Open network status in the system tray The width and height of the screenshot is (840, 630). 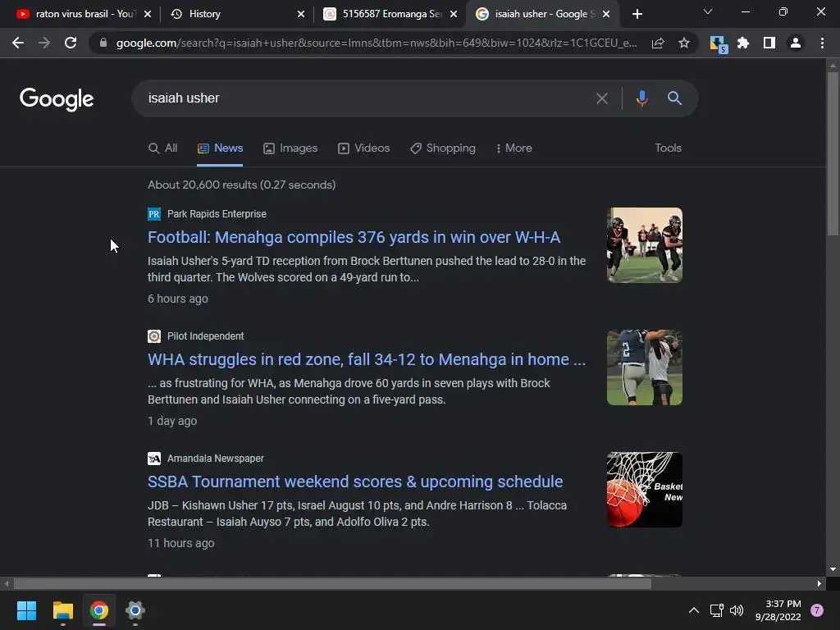click(716, 610)
